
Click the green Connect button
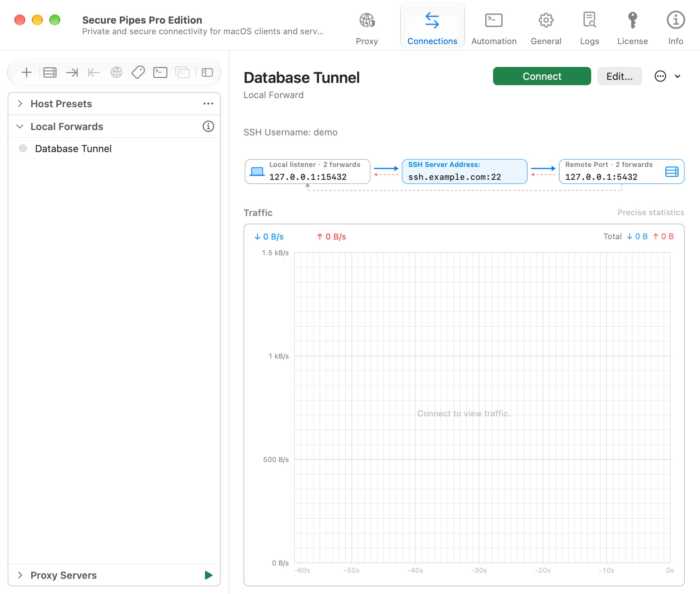[542, 76]
